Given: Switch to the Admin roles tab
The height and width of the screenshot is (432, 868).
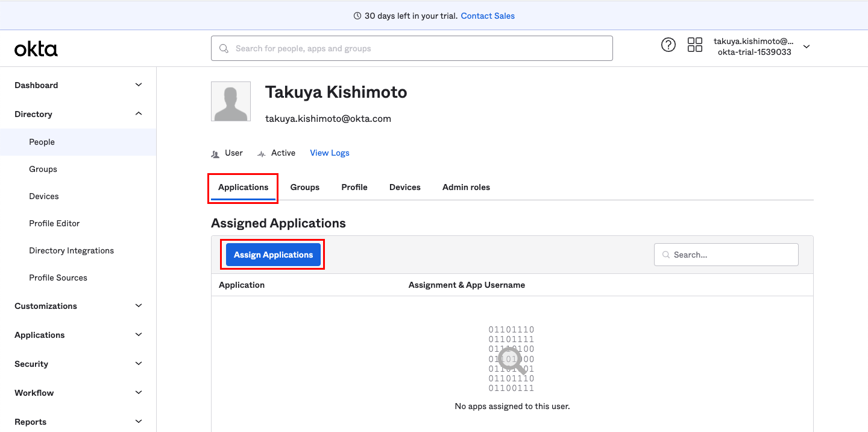Looking at the screenshot, I should pos(466,187).
